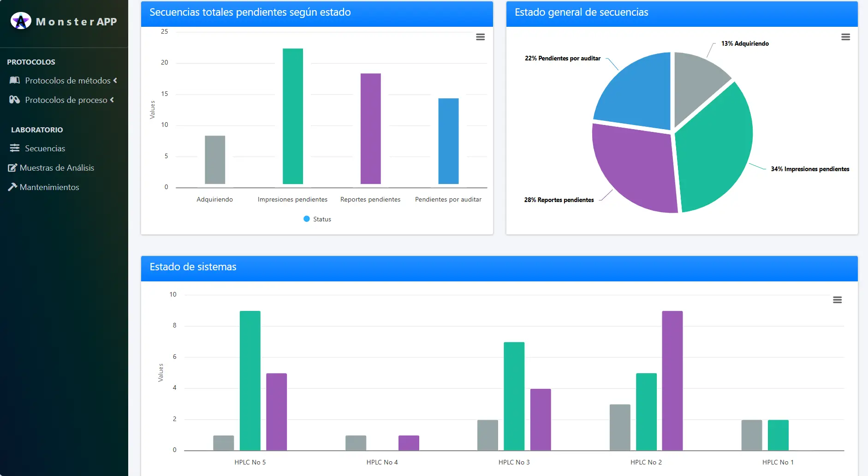This screenshot has width=868, height=476.
Task: Click the sliders icon next to Secuencias
Action: tap(15, 148)
